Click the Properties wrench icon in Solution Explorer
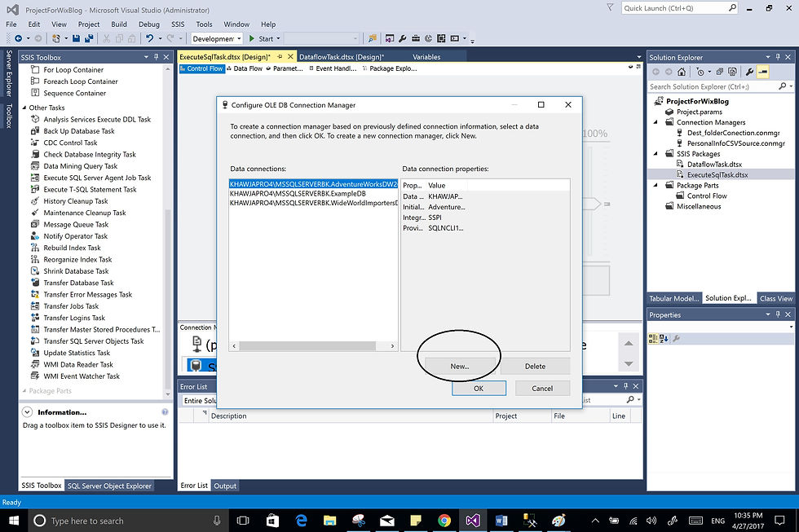Image resolution: width=799 pixels, height=532 pixels. click(749, 72)
